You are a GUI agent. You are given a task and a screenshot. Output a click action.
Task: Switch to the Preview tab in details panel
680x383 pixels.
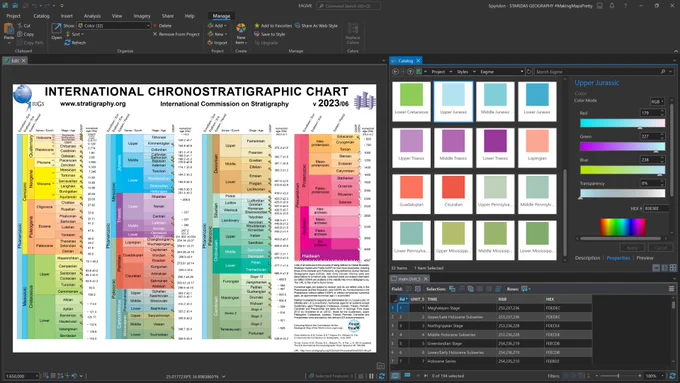(x=645, y=258)
